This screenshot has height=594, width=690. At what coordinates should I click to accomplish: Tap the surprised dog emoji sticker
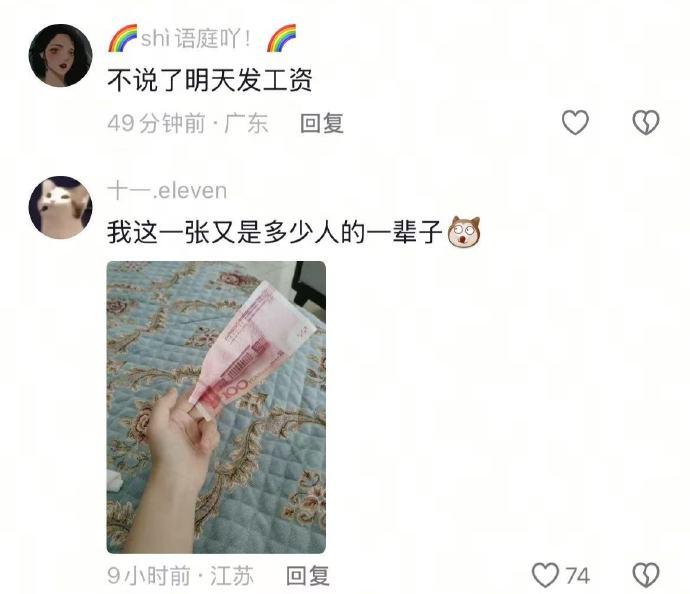pos(464,231)
